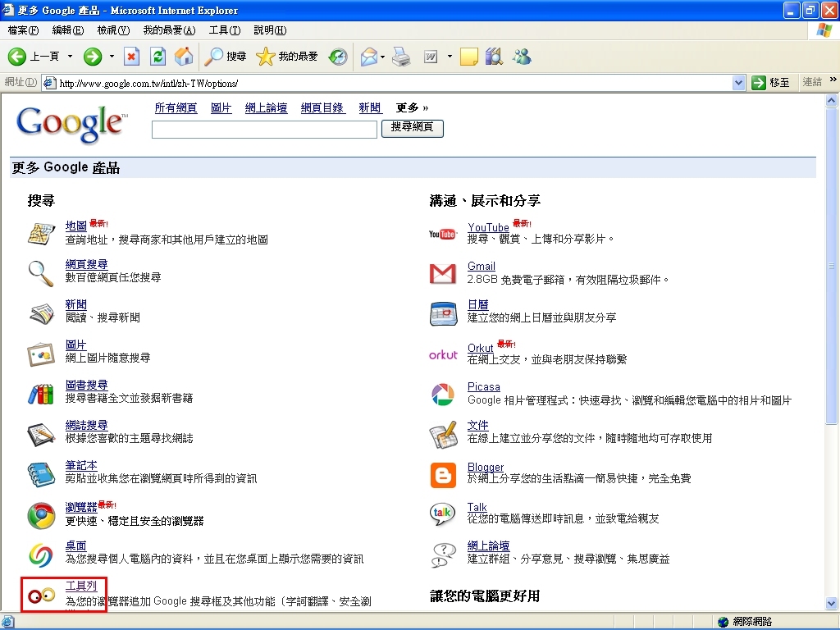This screenshot has height=630, width=840.
Task: Click the vertical scrollbar down arrow
Action: (x=832, y=604)
